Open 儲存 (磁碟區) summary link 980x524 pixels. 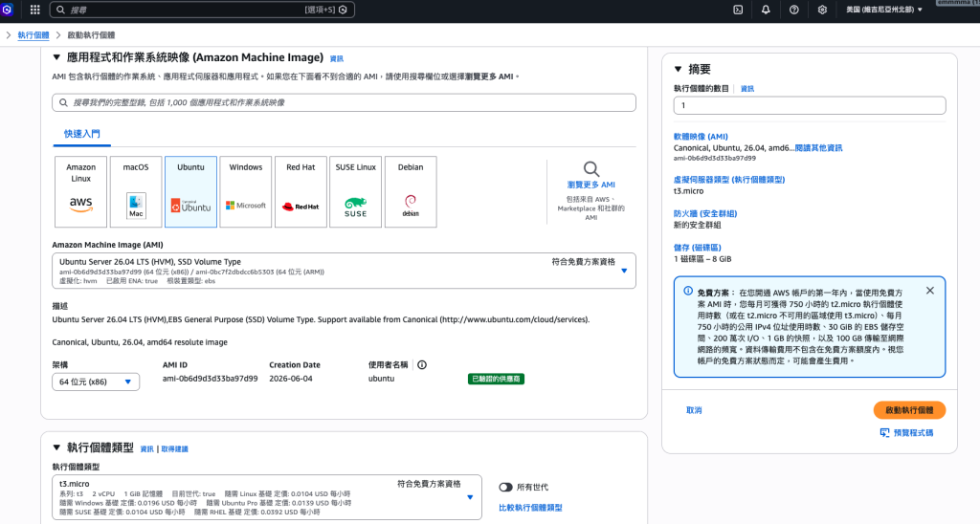[x=698, y=248]
